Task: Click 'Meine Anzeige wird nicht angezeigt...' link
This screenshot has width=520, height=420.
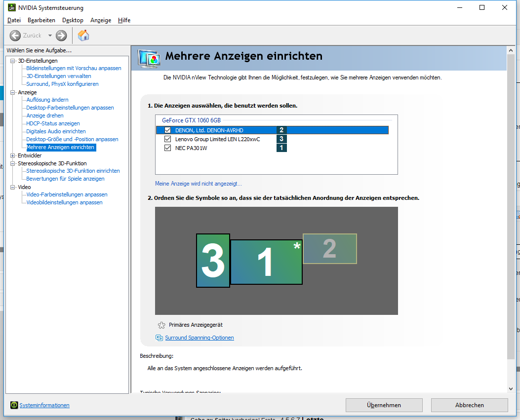Action: point(199,183)
